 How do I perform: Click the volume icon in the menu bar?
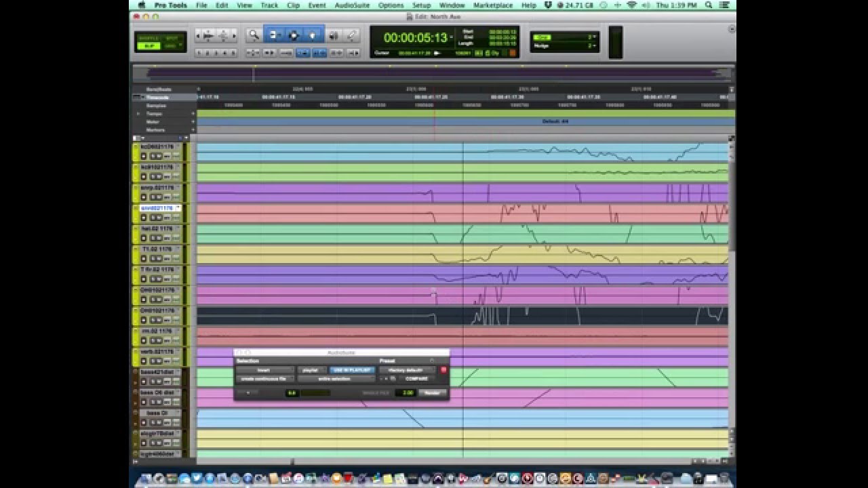(x=646, y=5)
